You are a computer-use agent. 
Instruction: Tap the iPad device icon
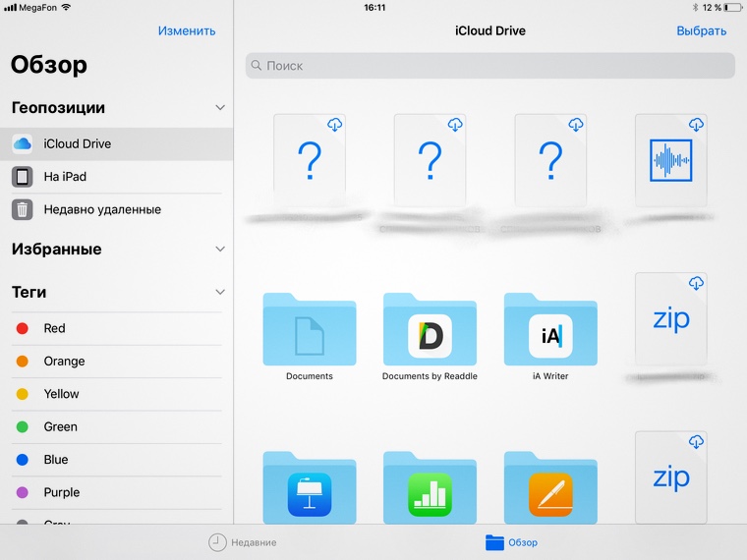tap(22, 177)
